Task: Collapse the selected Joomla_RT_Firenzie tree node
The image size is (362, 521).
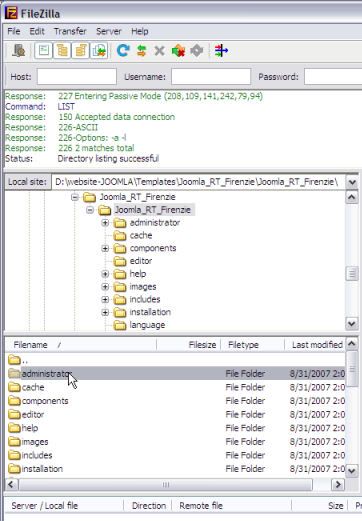Action: pos(90,210)
